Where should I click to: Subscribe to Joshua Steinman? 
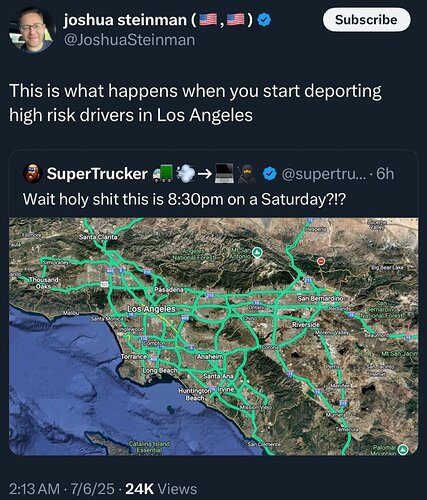(366, 20)
